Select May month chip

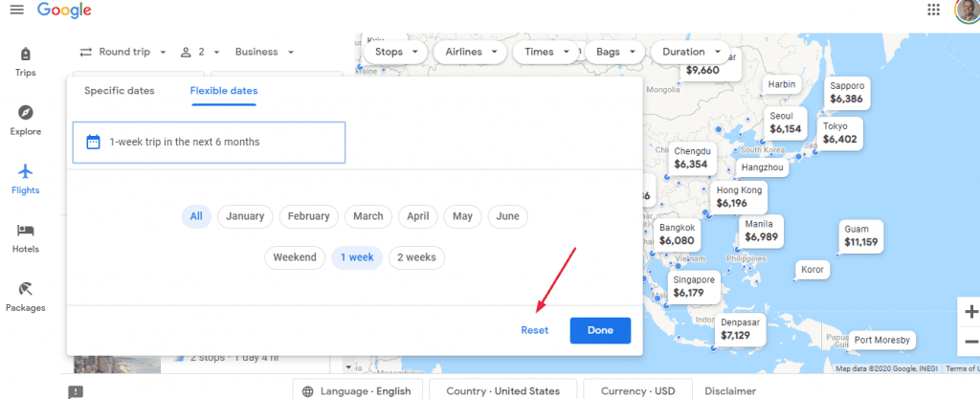(x=462, y=216)
